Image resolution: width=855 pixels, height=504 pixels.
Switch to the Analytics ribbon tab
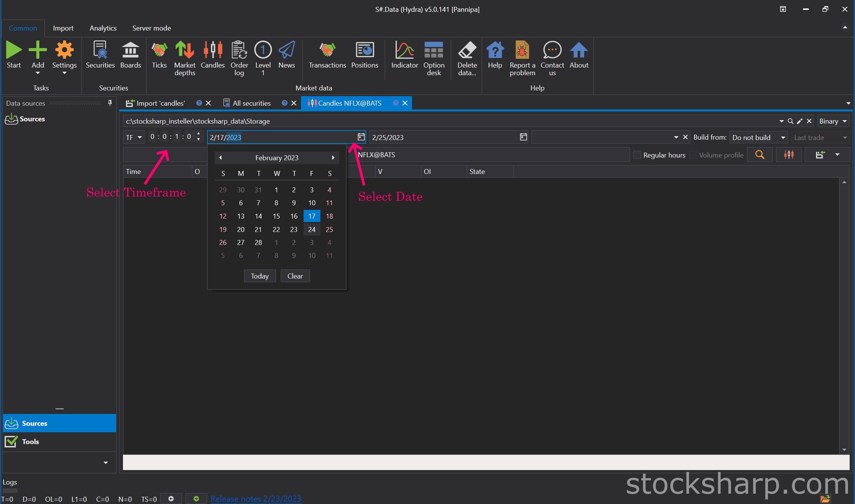[x=103, y=28]
